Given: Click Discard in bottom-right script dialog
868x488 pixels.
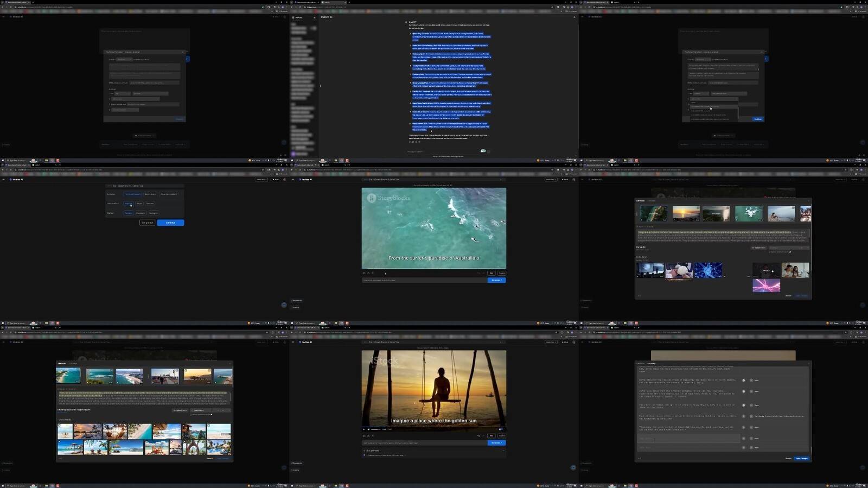Looking at the screenshot, I should pos(788,458).
